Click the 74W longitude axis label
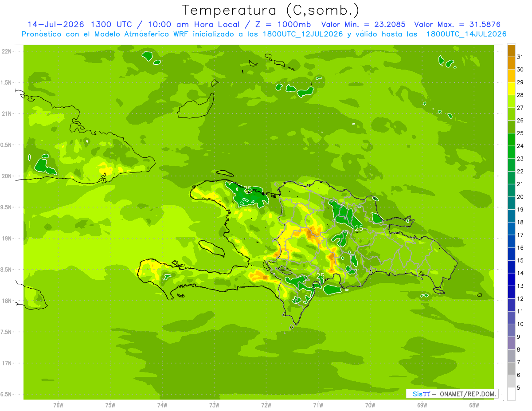Viewport: 532px width, 411px height. (x=162, y=405)
